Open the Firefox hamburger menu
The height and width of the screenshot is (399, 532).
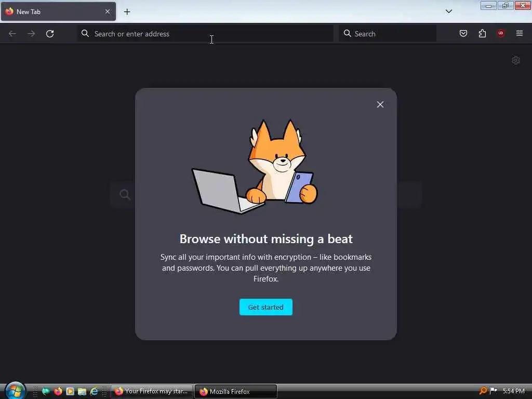pos(520,33)
